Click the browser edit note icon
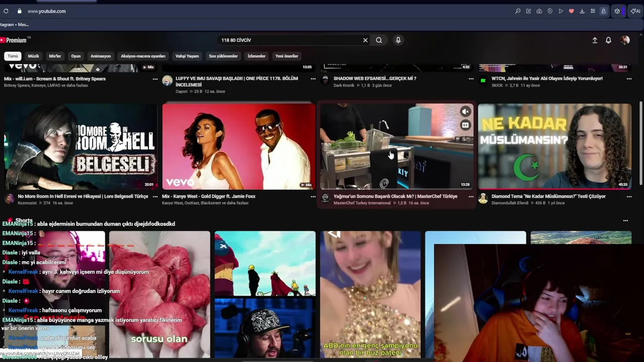 [x=528, y=11]
